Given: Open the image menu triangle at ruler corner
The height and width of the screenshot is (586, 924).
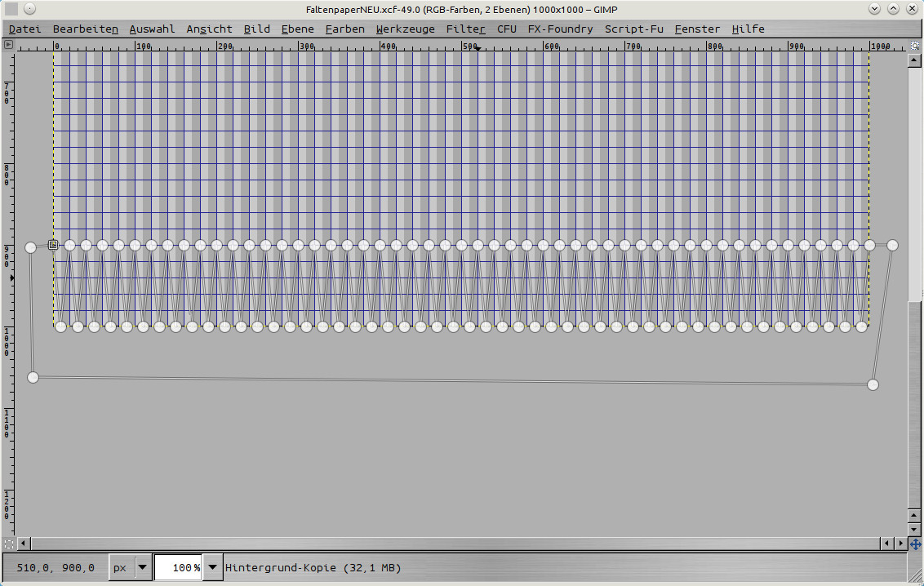Looking at the screenshot, I should tap(8, 45).
